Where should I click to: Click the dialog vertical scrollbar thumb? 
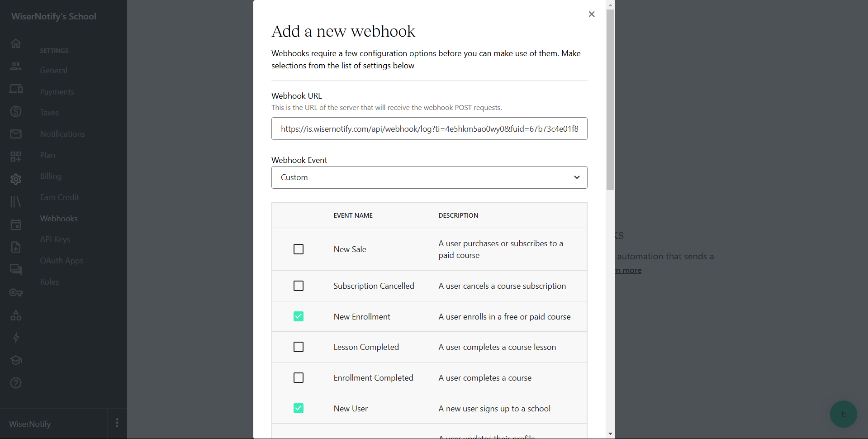click(610, 100)
